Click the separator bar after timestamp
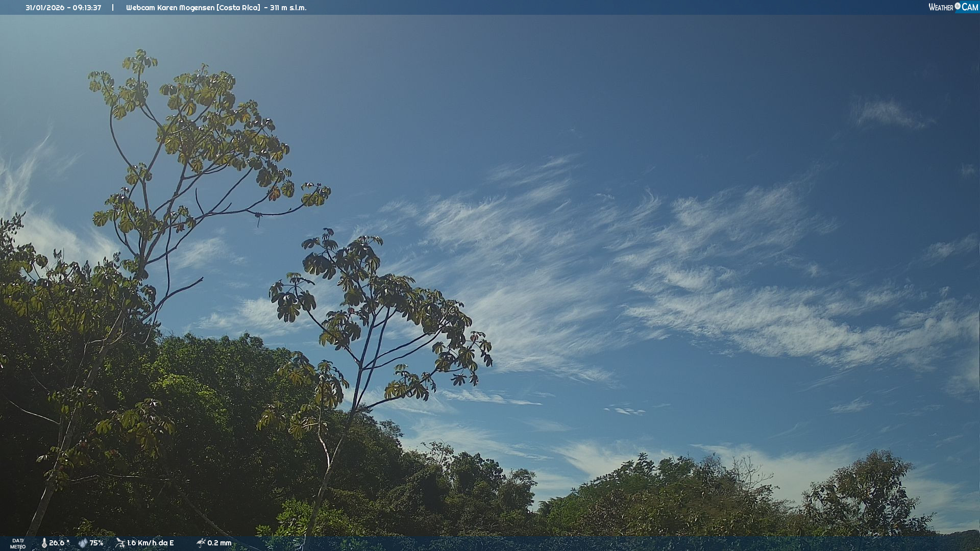The height and width of the screenshot is (551, 980). 113,8
